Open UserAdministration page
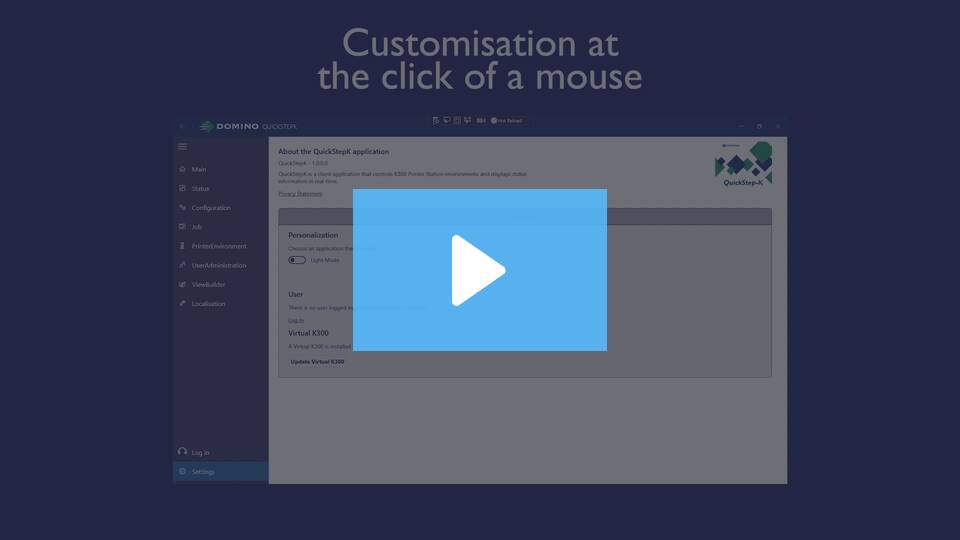Viewport: 960px width, 540px height. click(219, 265)
